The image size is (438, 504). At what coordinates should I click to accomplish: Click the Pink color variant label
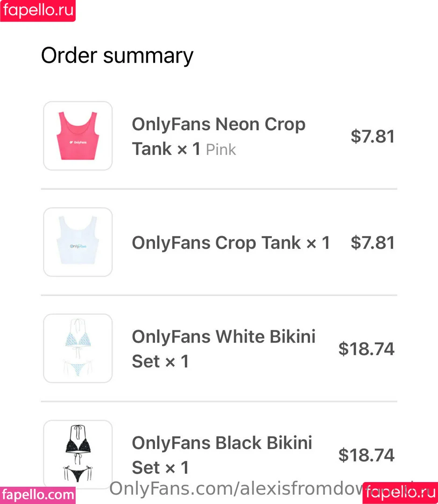[221, 150]
